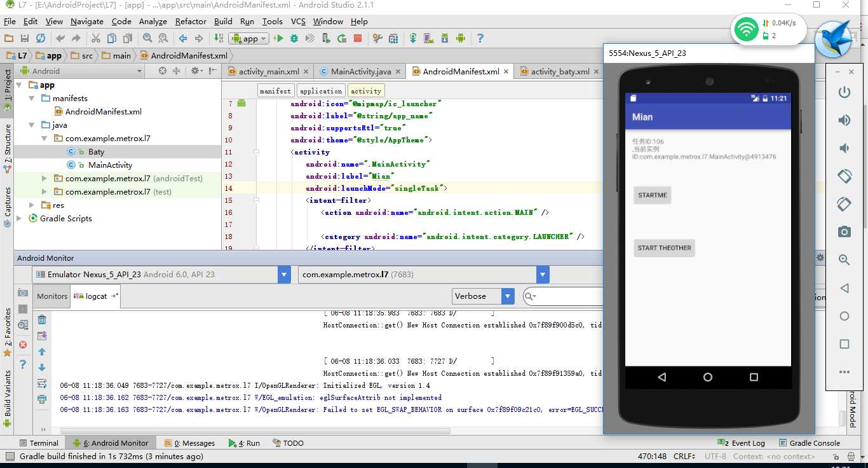Click emulator sidebar Back triangle icon
868x468 pixels.
(x=844, y=288)
